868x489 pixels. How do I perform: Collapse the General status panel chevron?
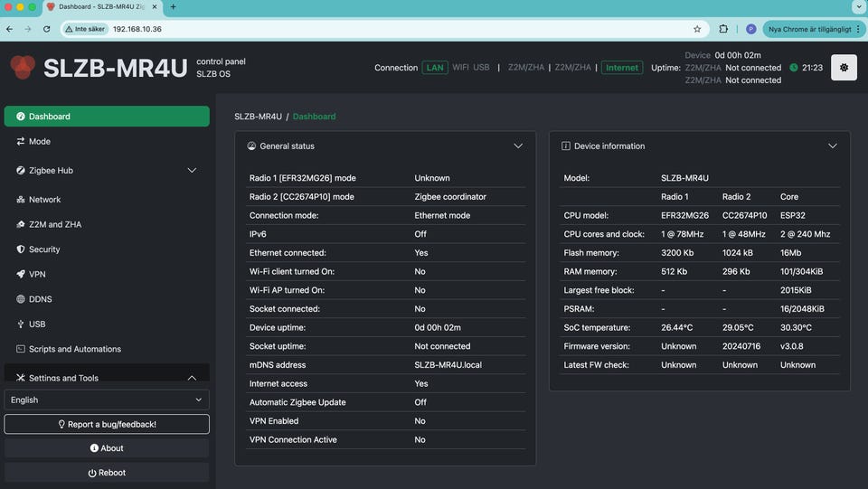click(x=518, y=146)
